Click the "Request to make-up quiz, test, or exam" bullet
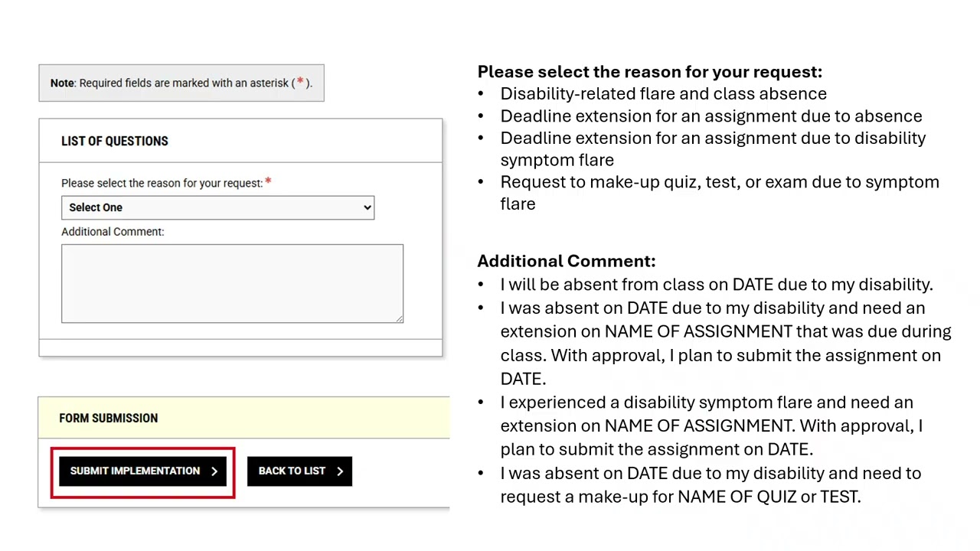The width and height of the screenshot is (980, 551). pyautogui.click(x=719, y=182)
